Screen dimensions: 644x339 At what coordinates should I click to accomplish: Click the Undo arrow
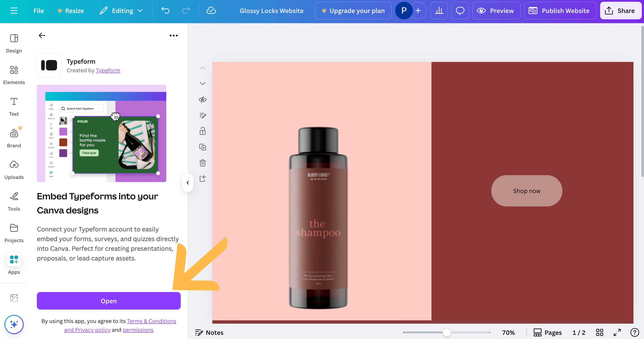(x=166, y=11)
